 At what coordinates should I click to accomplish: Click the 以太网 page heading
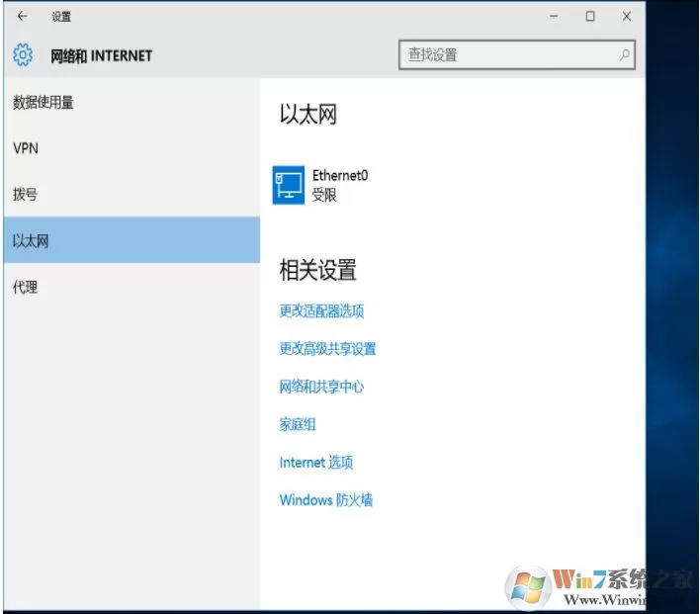(x=308, y=115)
